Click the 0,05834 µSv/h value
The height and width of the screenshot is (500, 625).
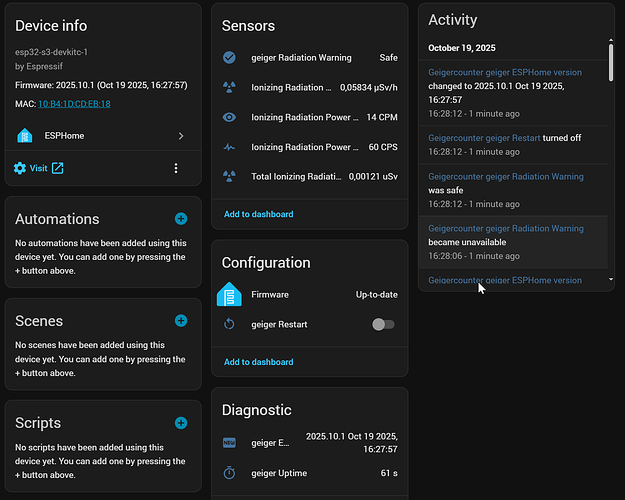(369, 87)
